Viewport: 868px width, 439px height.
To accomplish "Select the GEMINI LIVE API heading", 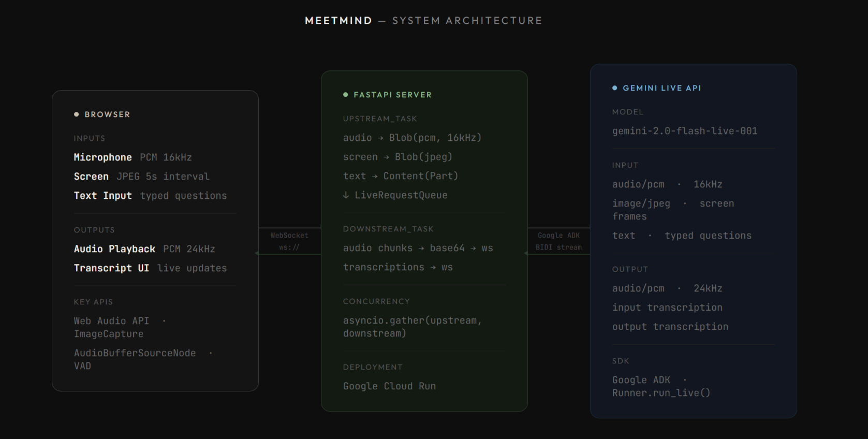I will pos(662,88).
